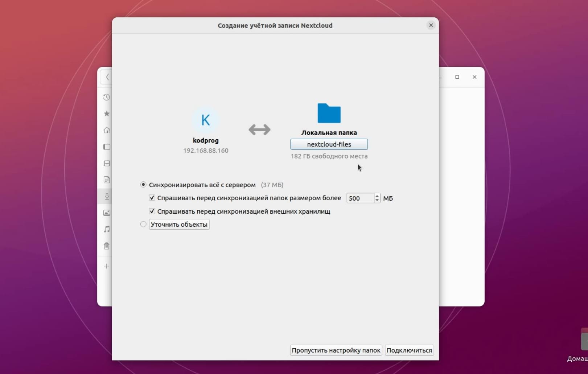Click the kodprog user avatar
The image size is (588, 374).
pyautogui.click(x=206, y=120)
